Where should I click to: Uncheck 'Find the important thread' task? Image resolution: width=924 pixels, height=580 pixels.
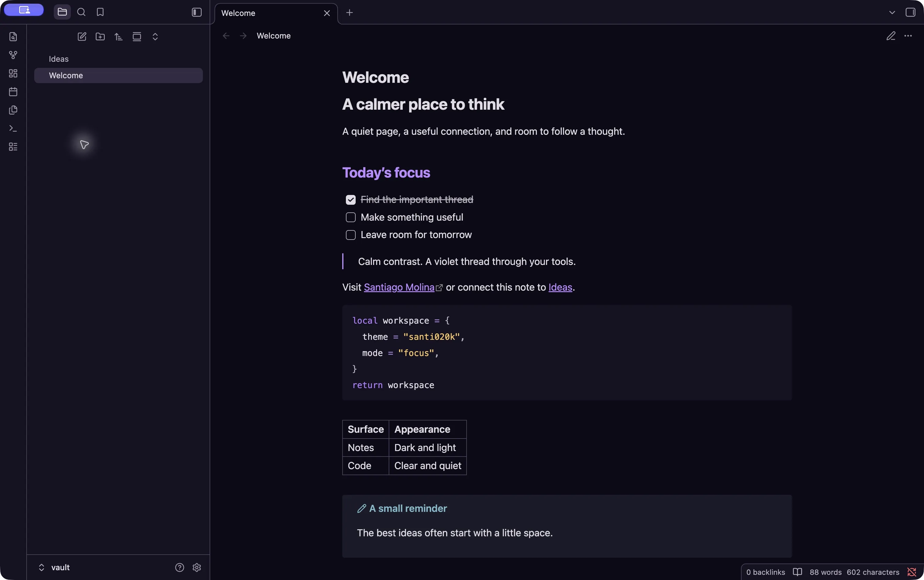click(350, 200)
